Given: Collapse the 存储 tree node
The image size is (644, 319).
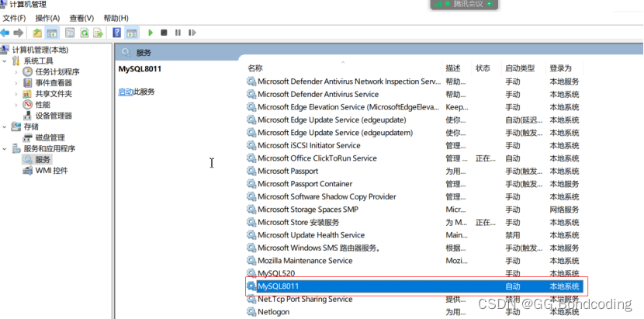Looking at the screenshot, I should coord(5,127).
